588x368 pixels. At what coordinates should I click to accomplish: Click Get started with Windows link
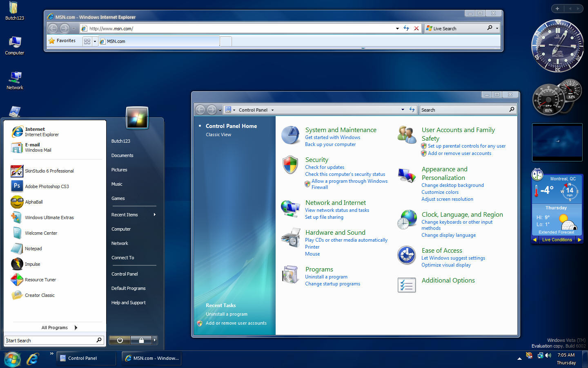332,137
